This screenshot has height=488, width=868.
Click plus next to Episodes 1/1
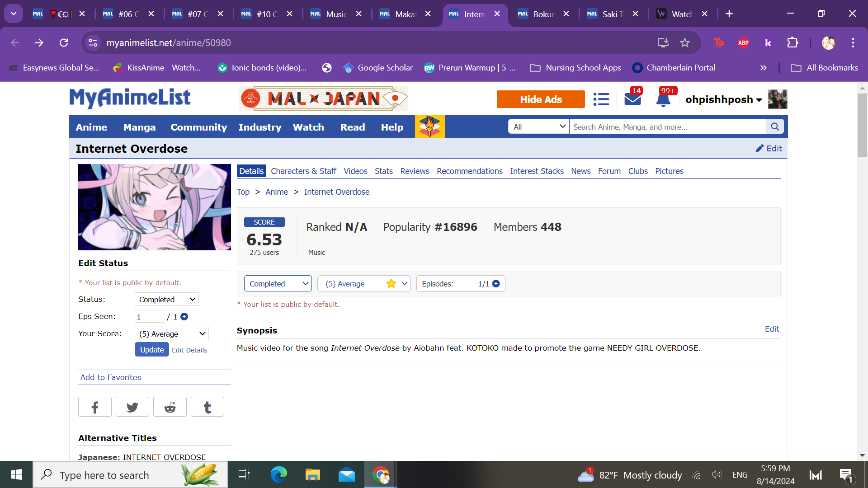(x=496, y=284)
